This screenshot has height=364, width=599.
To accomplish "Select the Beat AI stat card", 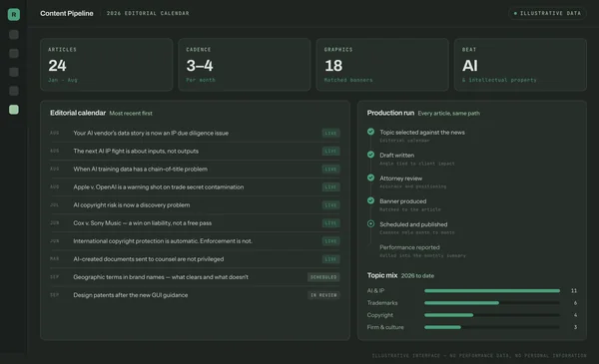I will tap(520, 65).
